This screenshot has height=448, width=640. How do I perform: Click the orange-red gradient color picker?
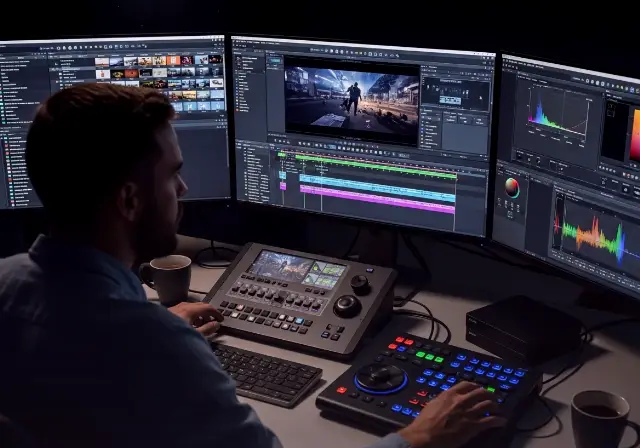click(635, 135)
